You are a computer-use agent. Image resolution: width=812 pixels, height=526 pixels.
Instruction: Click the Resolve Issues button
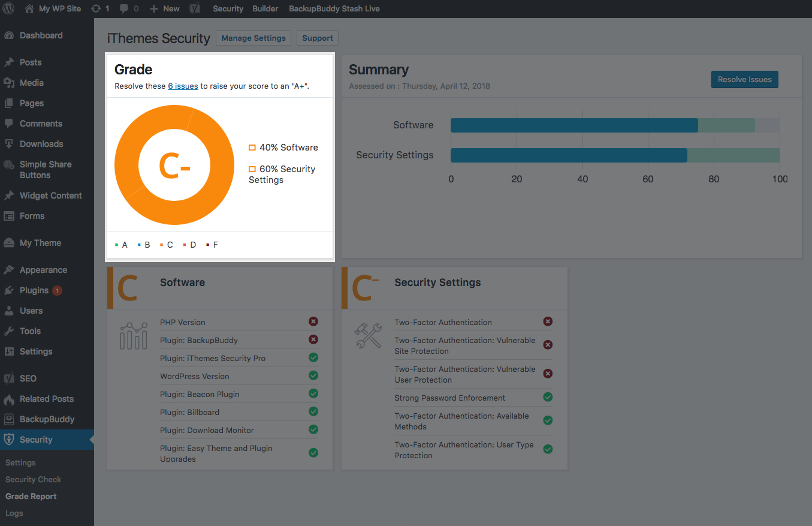[745, 79]
